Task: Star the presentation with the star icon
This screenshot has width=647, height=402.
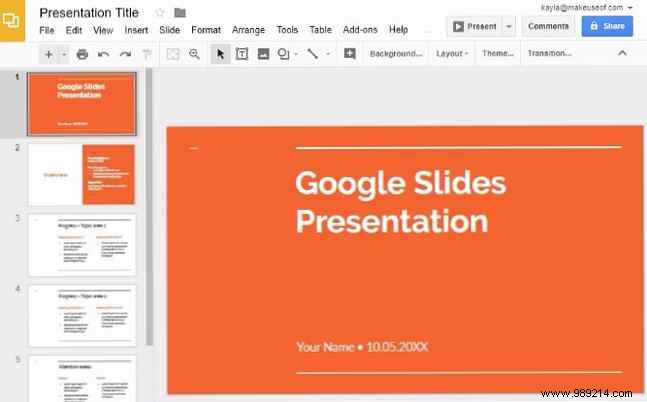Action: tap(160, 13)
